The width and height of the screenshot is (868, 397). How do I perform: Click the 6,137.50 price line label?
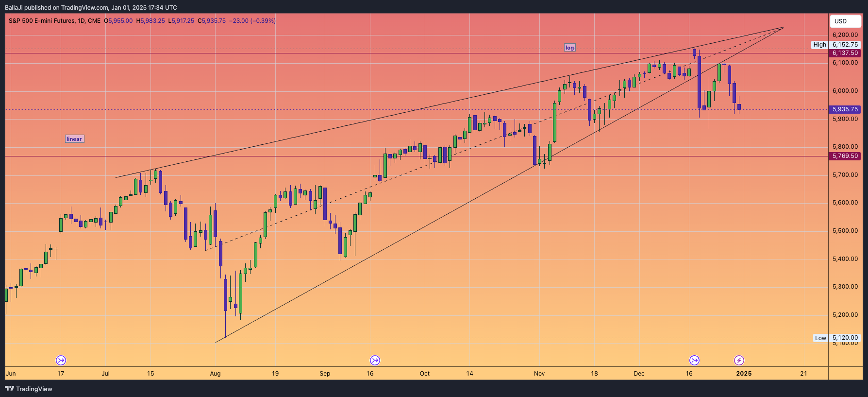coord(845,53)
